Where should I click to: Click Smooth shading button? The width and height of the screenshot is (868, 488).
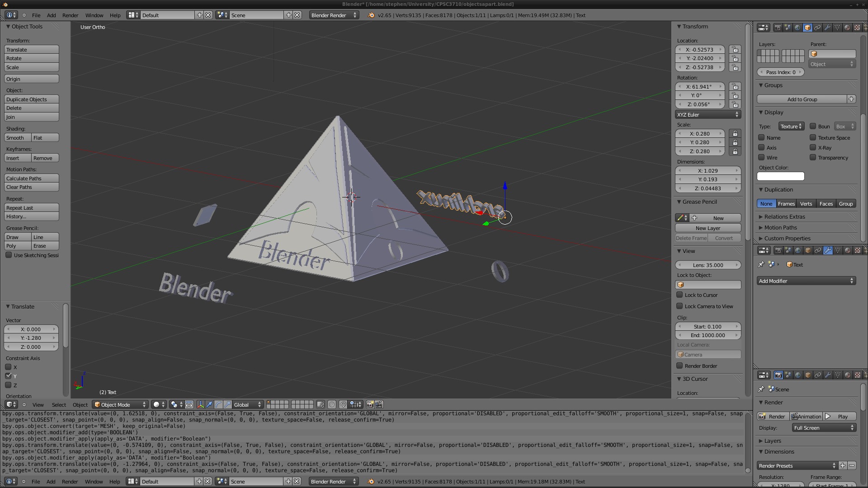[x=18, y=138]
